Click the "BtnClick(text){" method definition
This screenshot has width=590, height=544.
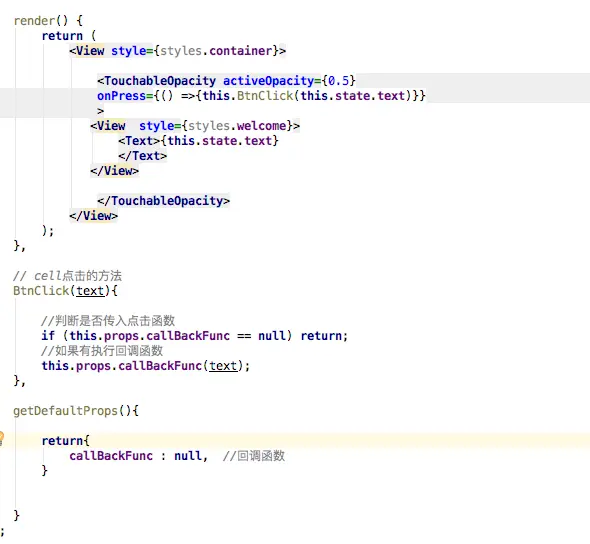tap(65, 291)
